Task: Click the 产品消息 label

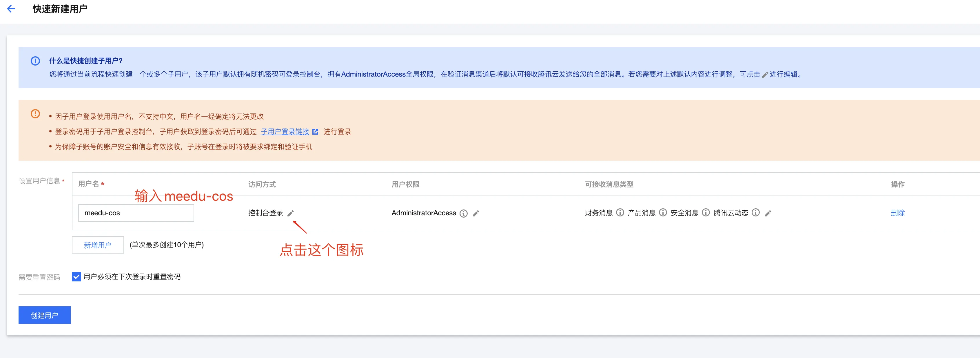Action: coord(642,213)
